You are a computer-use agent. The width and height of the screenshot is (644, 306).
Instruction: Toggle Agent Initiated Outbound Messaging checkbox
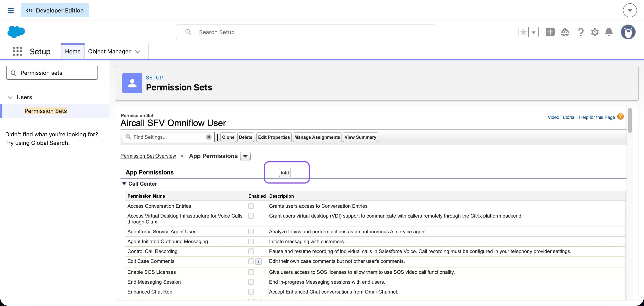[x=251, y=241]
